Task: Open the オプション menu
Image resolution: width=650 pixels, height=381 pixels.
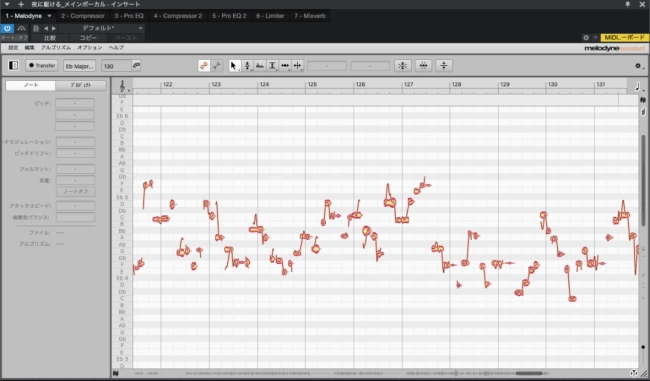Action: [x=90, y=48]
